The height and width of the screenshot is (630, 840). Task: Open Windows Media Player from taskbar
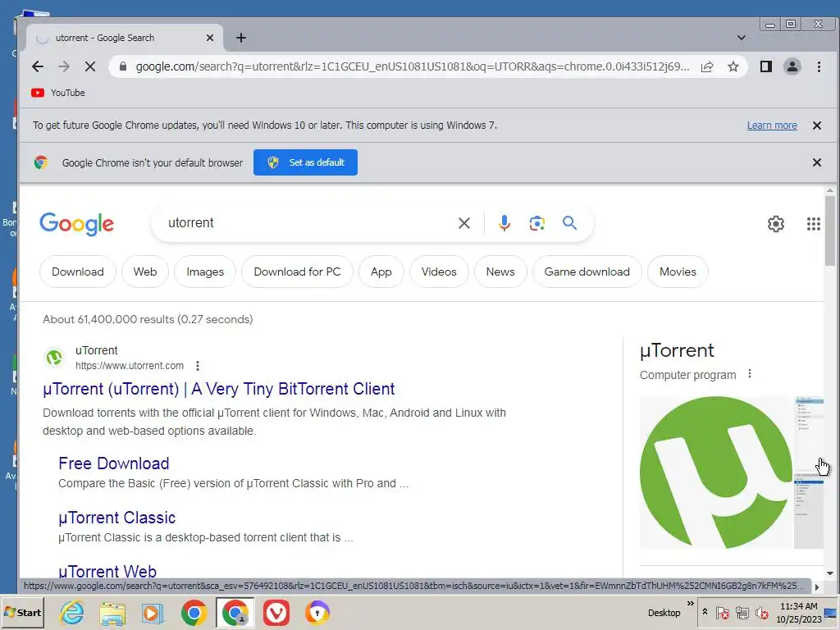153,612
